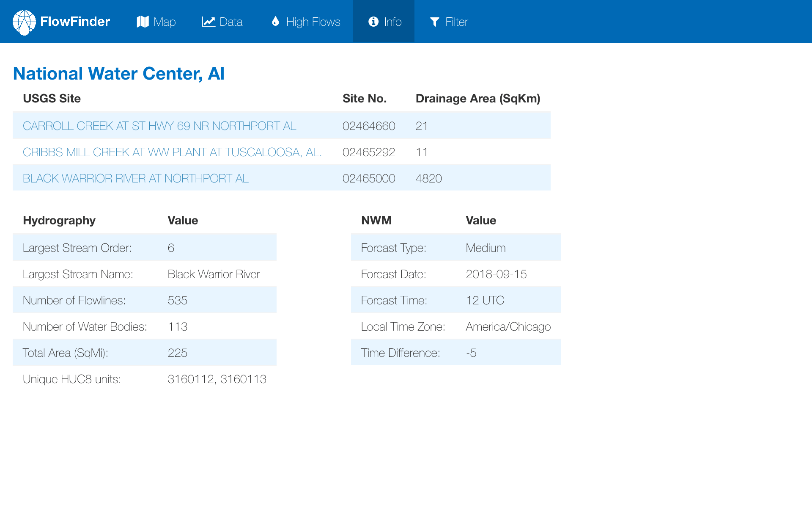Click the map icon in navbar
The height and width of the screenshot is (508, 812).
[x=143, y=22]
